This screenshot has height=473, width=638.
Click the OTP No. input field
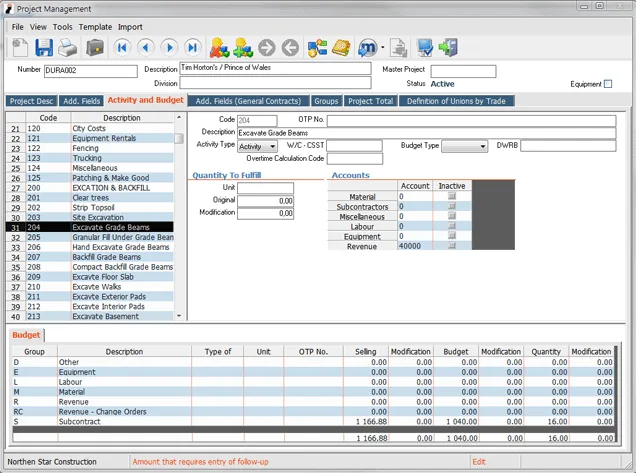point(471,120)
